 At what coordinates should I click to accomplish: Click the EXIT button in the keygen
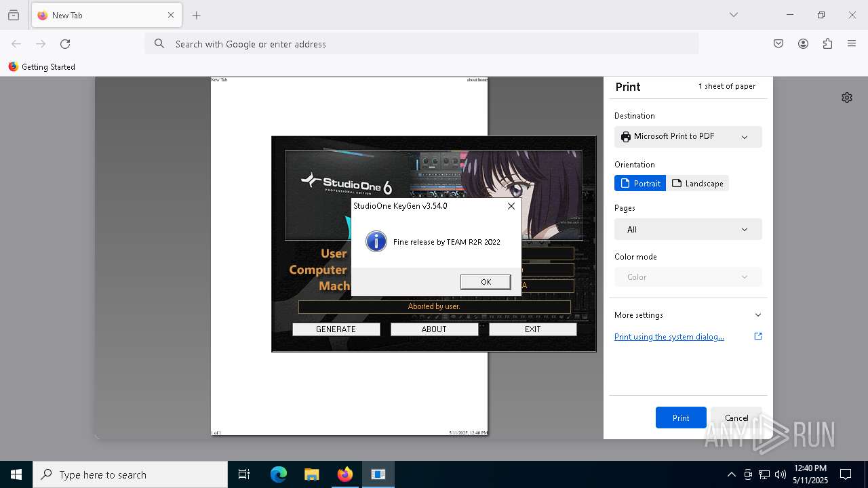point(532,329)
